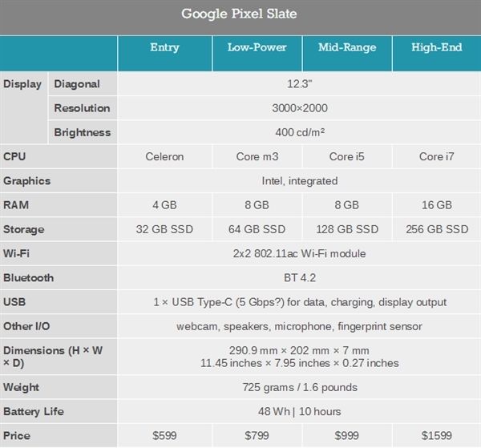481x448 pixels.
Task: Click the Bluetooth row label
Action: (29, 278)
